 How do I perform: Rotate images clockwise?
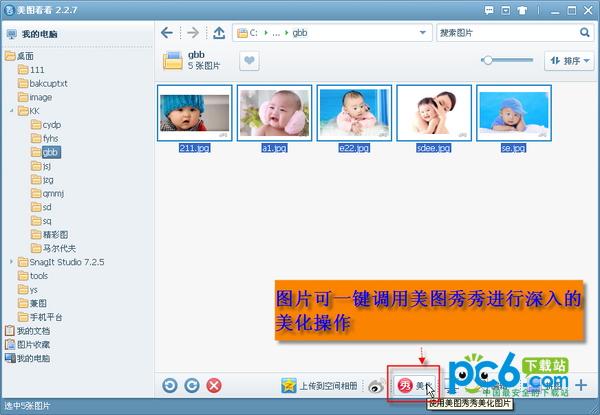click(190, 385)
